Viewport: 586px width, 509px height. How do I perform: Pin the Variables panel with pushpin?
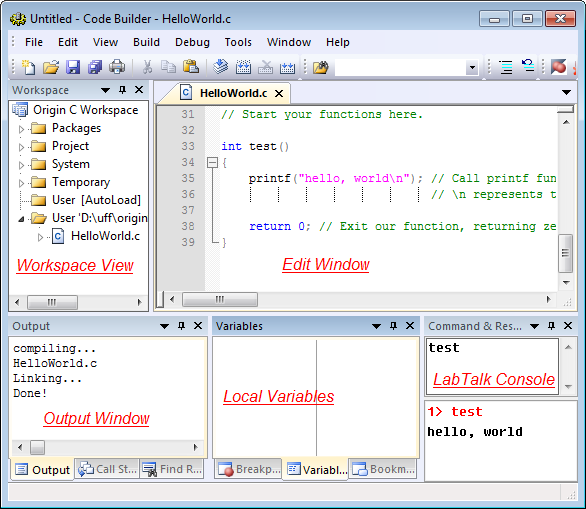click(393, 326)
